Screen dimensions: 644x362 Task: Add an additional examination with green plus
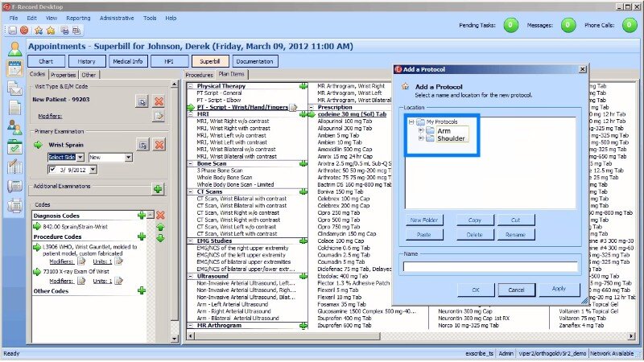point(158,188)
